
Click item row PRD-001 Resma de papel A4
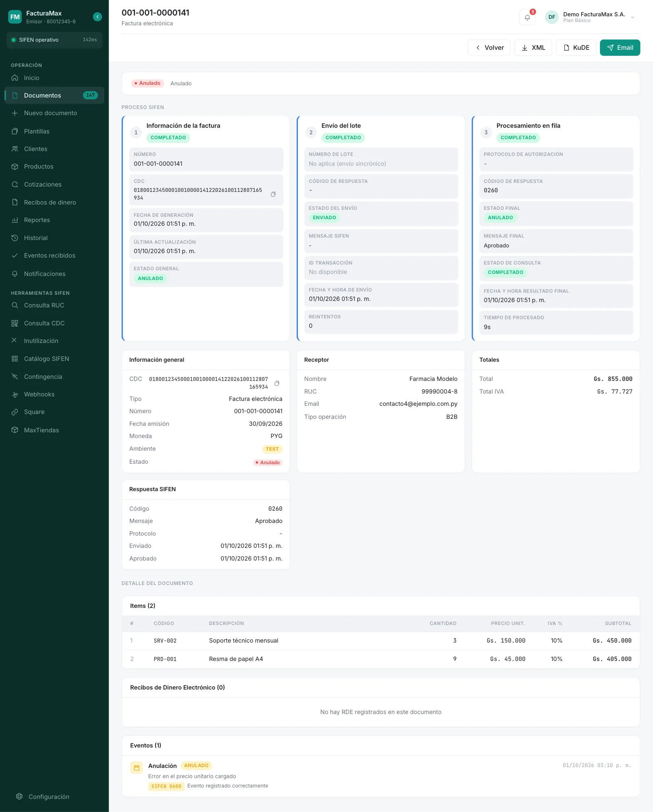tap(381, 659)
